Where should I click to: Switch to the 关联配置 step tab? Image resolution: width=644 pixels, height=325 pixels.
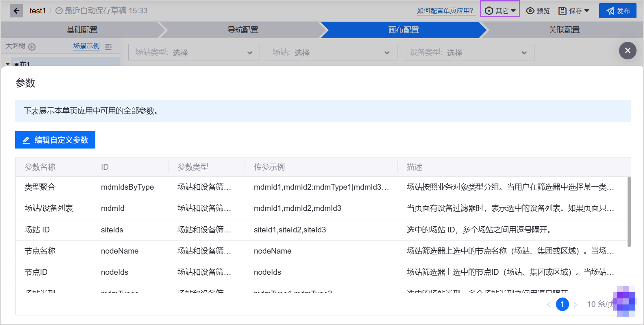(x=564, y=30)
